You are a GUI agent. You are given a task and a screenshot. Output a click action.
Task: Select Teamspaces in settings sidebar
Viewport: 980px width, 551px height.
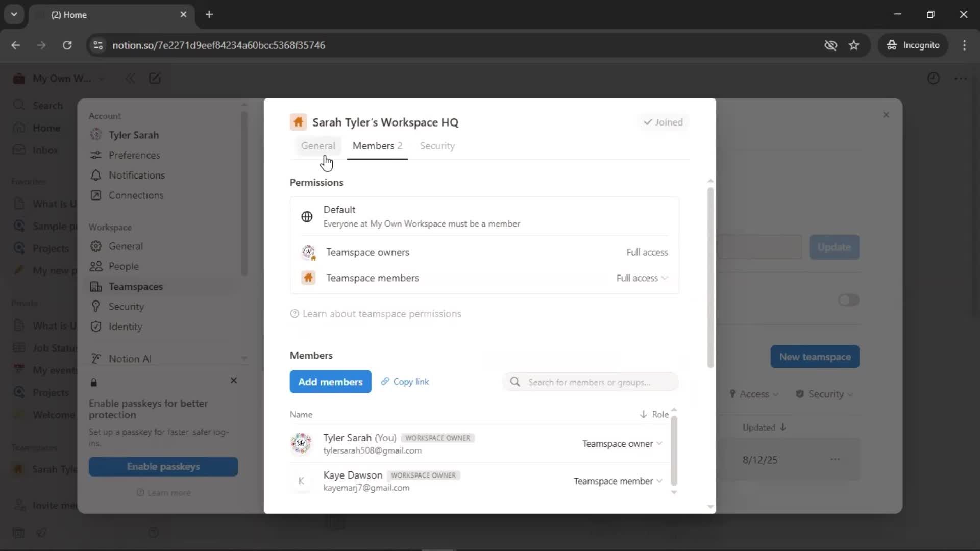(x=163, y=286)
